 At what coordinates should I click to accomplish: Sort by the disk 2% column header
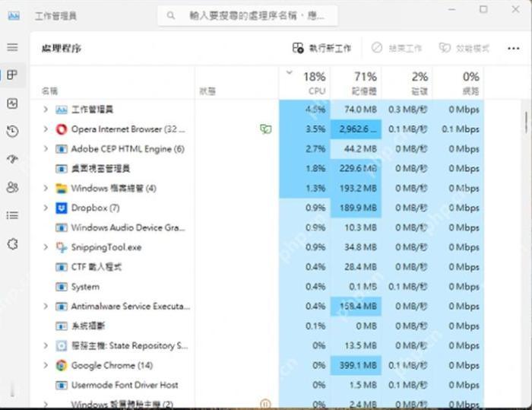click(407, 83)
